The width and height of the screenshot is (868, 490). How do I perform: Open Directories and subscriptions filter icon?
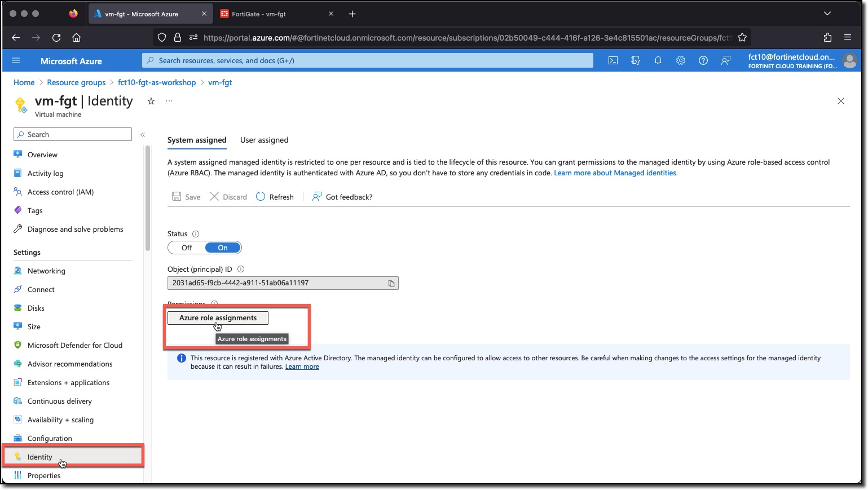(x=636, y=60)
